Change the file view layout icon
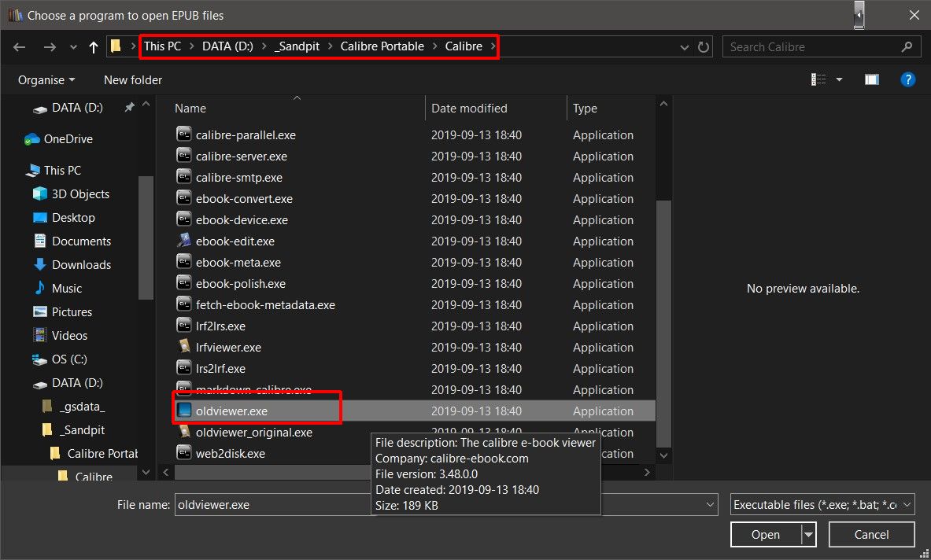Image resolution: width=931 pixels, height=560 pixels. coord(818,79)
